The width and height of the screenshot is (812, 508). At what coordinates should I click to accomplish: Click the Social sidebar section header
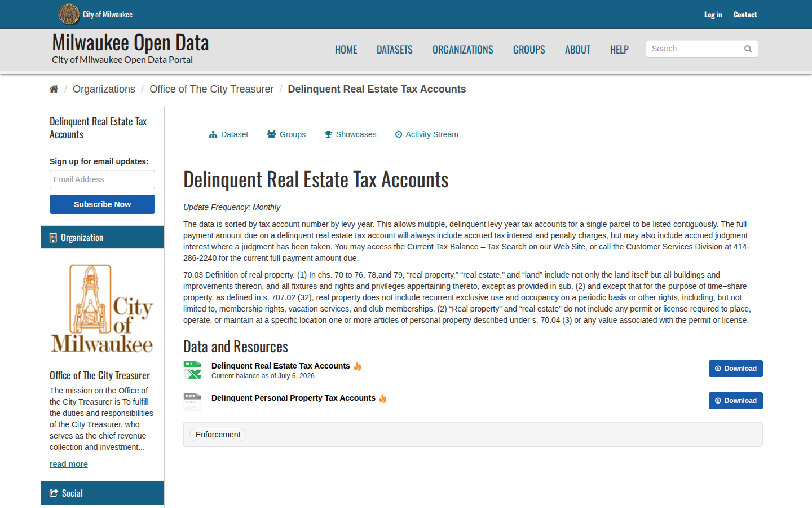[x=102, y=493]
